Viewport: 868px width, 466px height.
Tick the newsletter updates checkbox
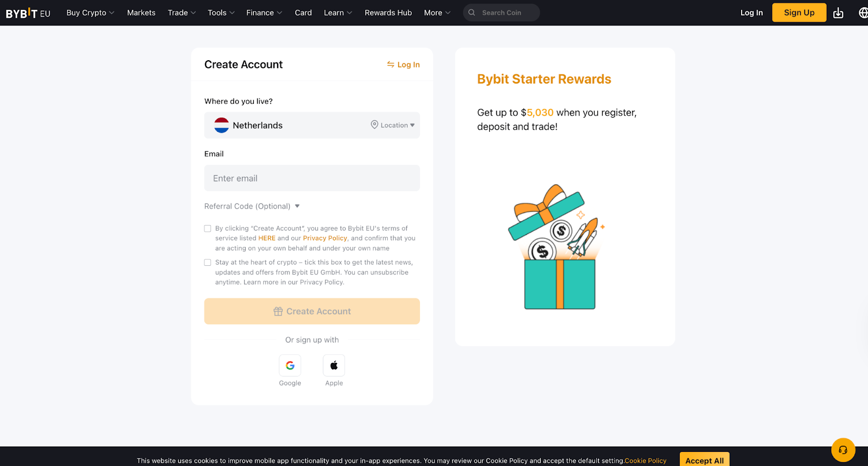click(208, 263)
